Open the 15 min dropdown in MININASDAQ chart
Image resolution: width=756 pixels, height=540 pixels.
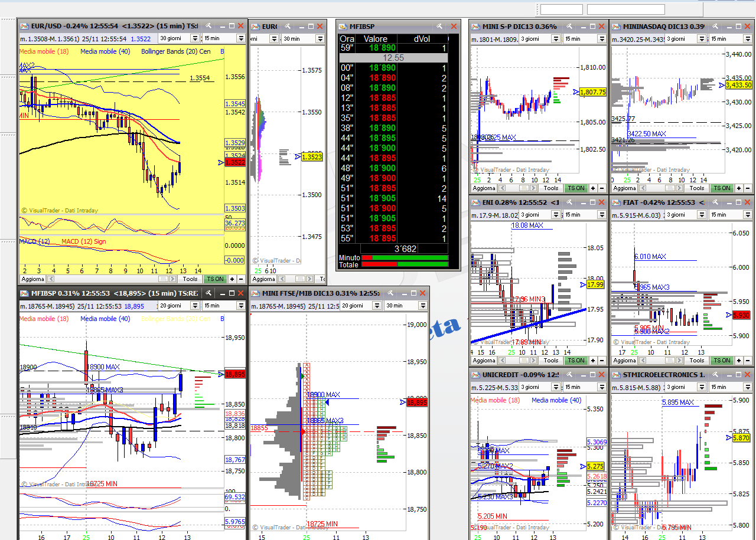(730, 39)
